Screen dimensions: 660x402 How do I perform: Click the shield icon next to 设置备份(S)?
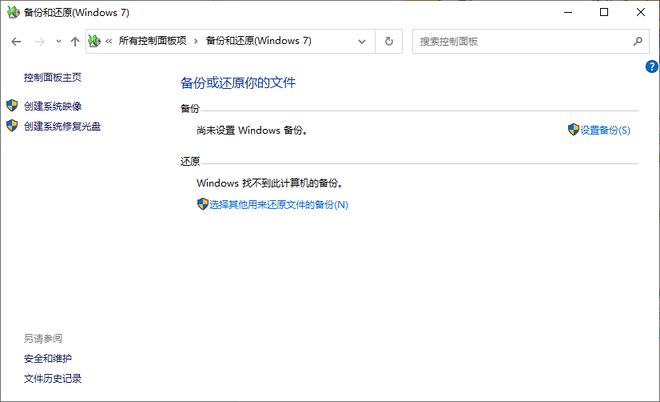[x=573, y=129]
